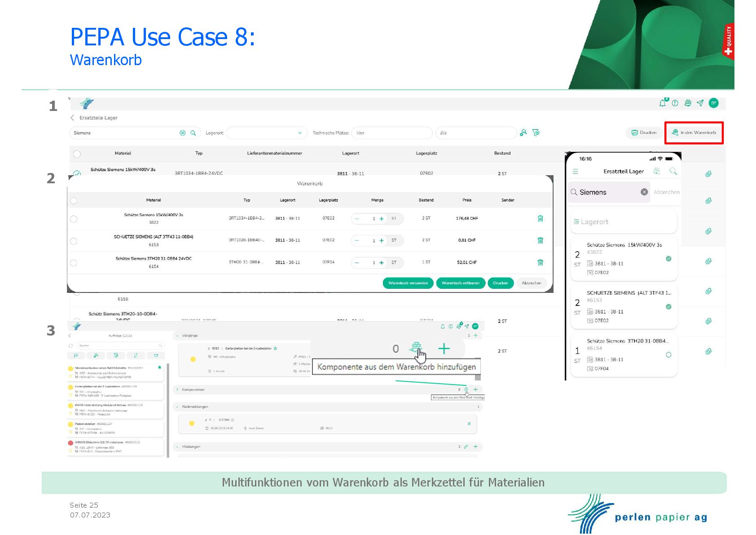This screenshot has height=535, width=756.
Task: Click link icon in Meldungen section header
Action: pos(466,447)
